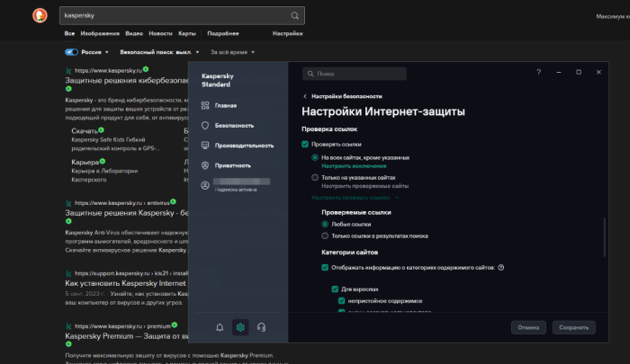This screenshot has height=364, width=630.
Task: Switch to Видео tab
Action: [x=134, y=34]
